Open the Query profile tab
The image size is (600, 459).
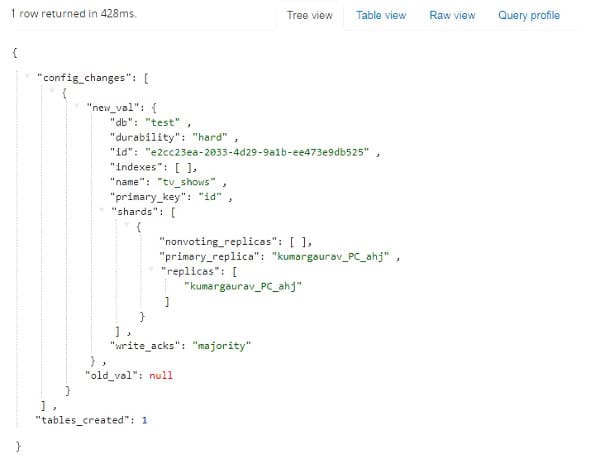coord(529,15)
